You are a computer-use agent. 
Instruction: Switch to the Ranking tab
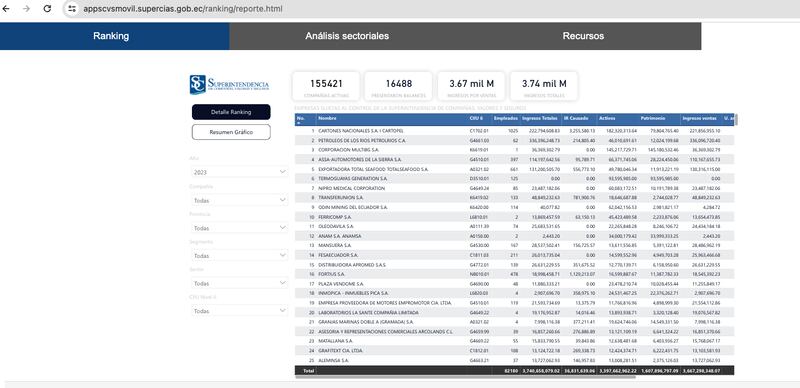pos(111,36)
